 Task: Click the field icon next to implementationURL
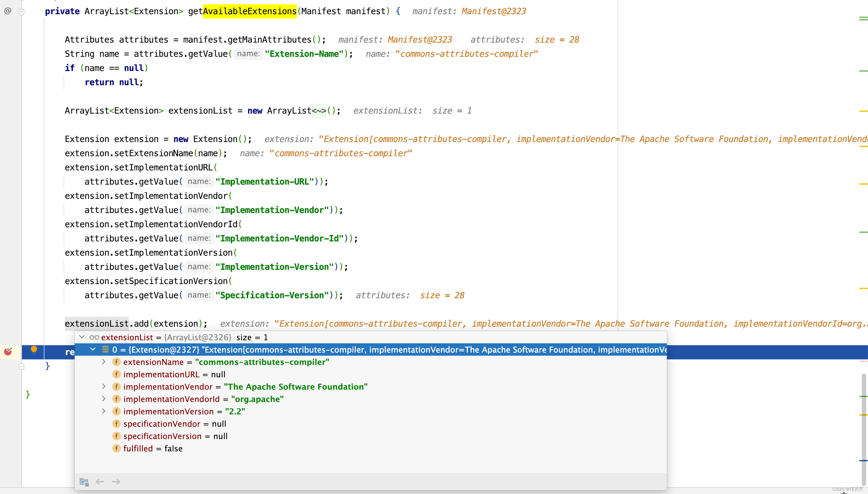(116, 374)
